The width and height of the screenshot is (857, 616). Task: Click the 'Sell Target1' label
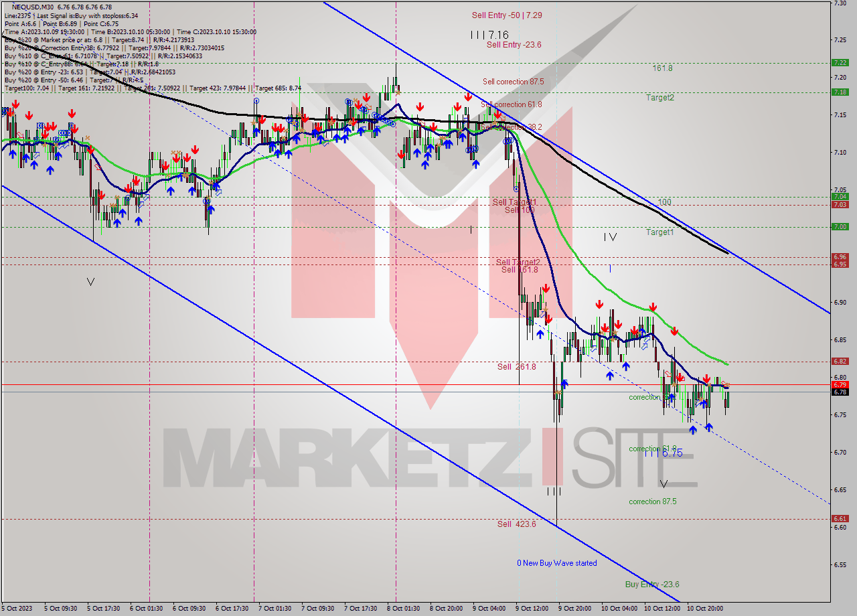(x=514, y=202)
